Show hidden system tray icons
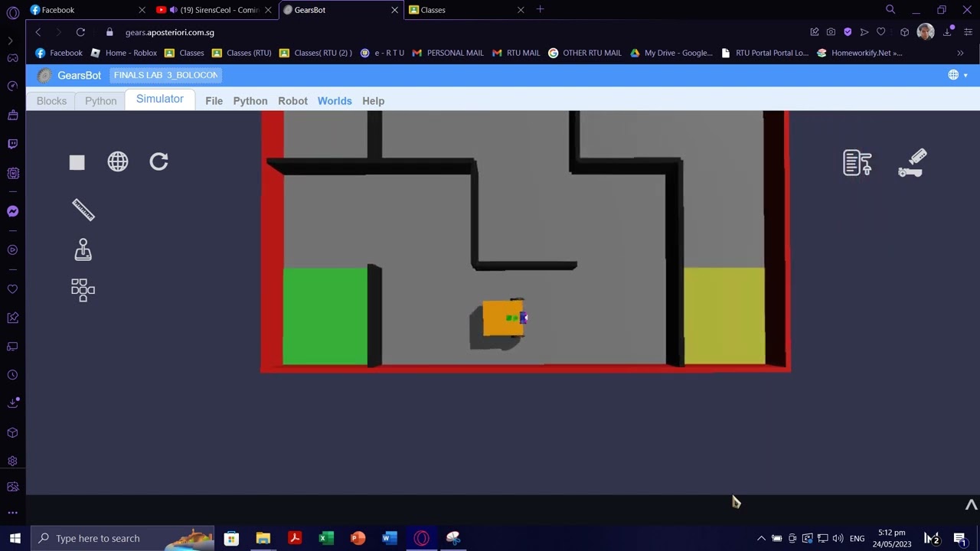This screenshot has height=551, width=980. point(761,538)
